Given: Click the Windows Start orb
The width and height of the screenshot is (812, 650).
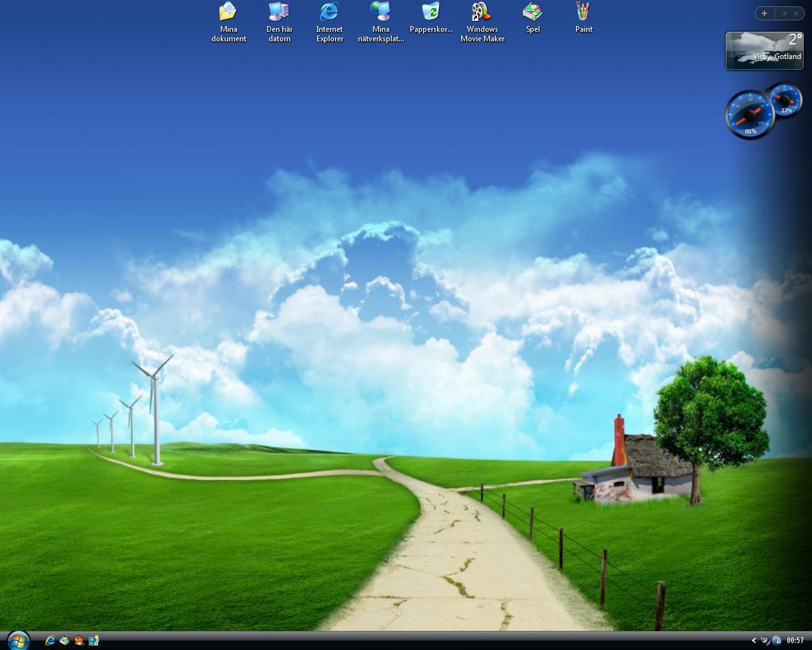Looking at the screenshot, I should click(18, 640).
